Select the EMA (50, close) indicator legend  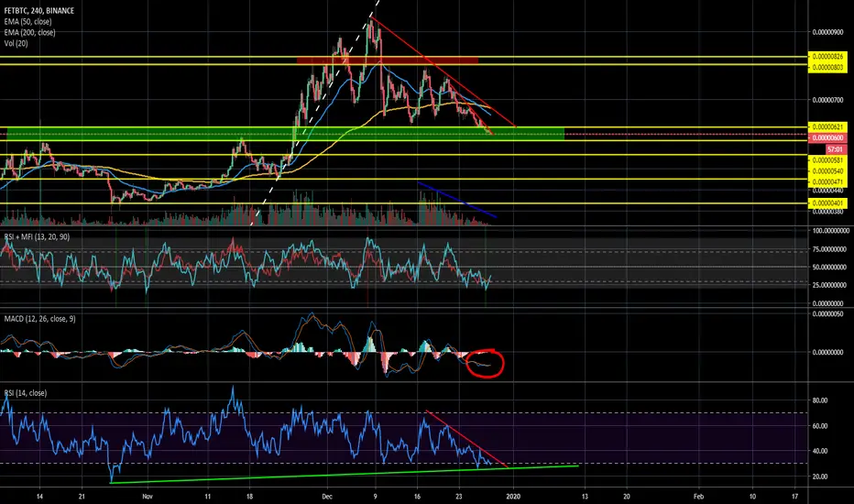(x=27, y=21)
